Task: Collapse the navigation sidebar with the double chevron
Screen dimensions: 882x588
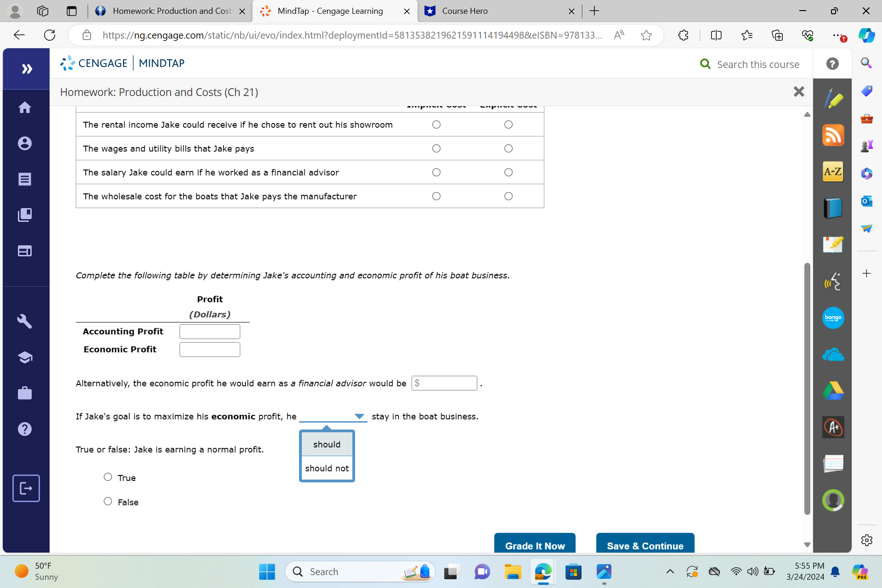Action: (x=27, y=68)
